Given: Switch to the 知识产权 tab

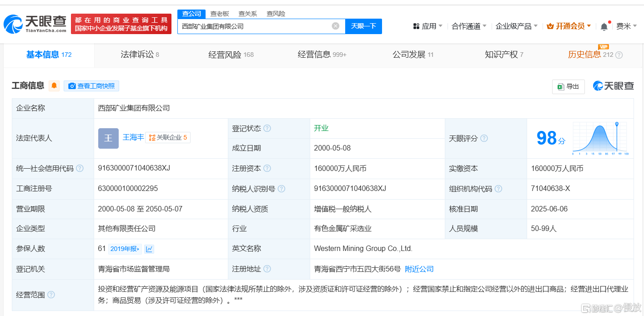Looking at the screenshot, I should click(x=504, y=55).
